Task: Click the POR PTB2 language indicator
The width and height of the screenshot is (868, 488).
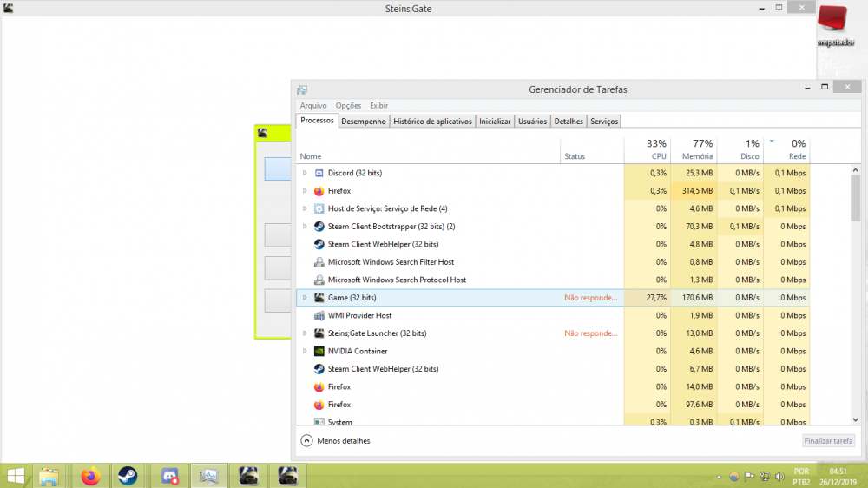Action: tap(801, 477)
